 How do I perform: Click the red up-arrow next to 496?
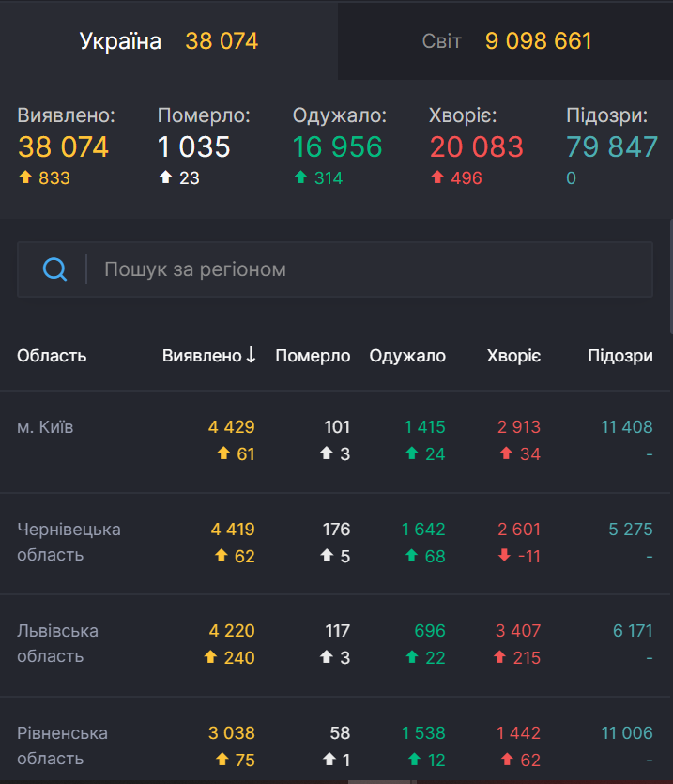(436, 177)
